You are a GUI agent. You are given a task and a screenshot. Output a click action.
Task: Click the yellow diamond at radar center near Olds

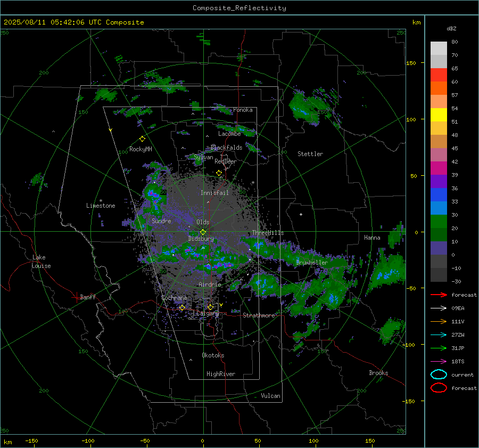[203, 232]
